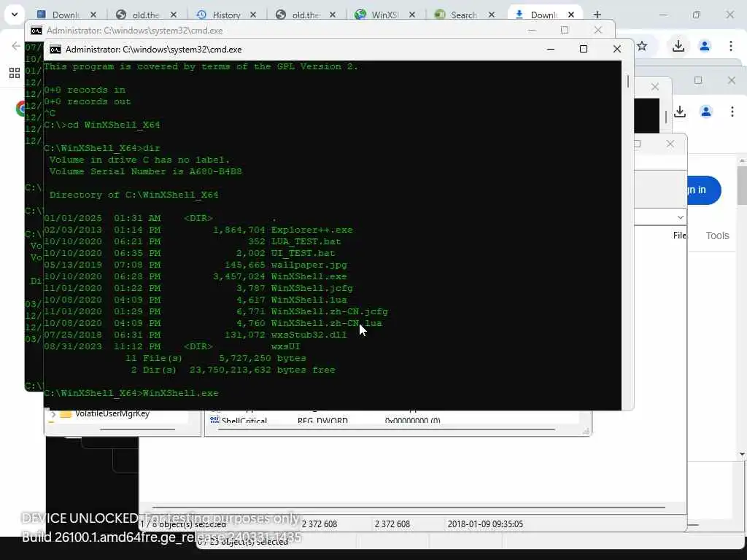Click wxsStub32.dll in the dir listing

[x=309, y=335]
